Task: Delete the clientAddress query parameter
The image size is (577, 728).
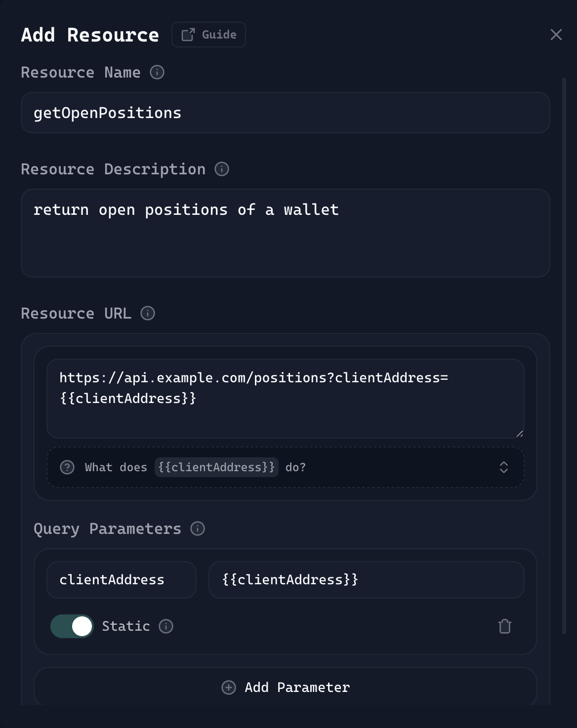Action: [504, 626]
